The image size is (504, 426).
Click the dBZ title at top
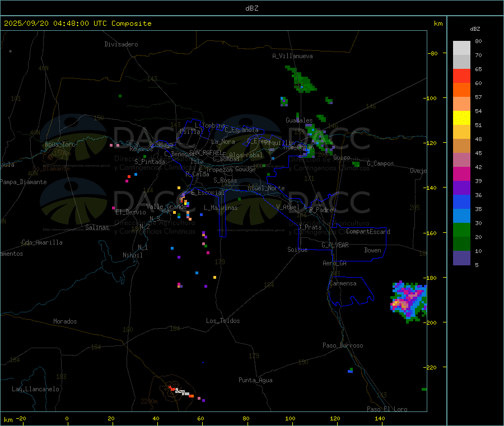[251, 8]
